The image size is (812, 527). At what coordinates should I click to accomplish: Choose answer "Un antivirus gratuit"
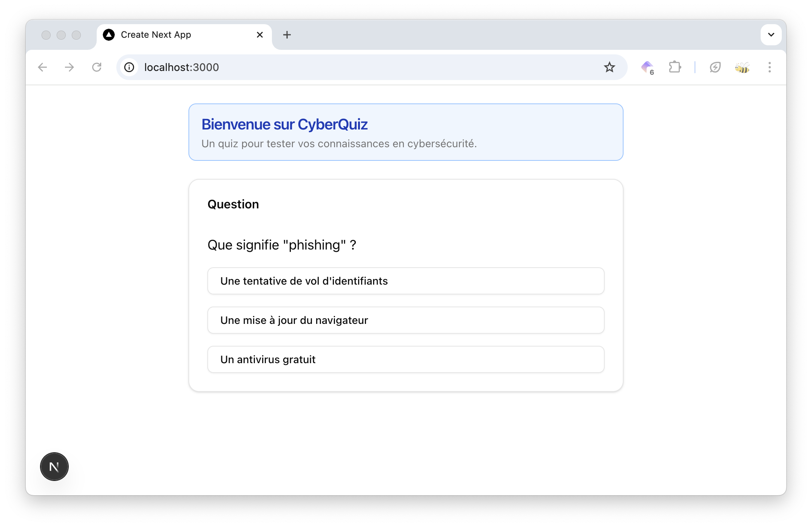(x=406, y=359)
